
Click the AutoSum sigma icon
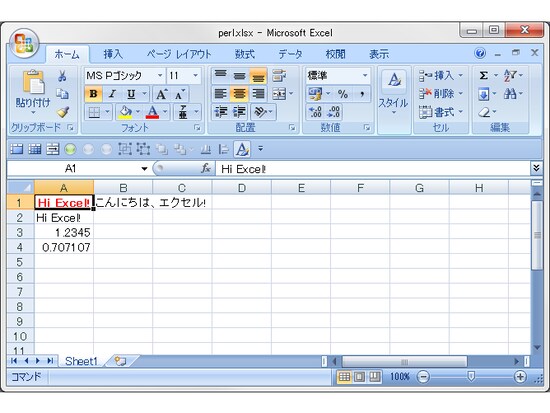coord(484,75)
